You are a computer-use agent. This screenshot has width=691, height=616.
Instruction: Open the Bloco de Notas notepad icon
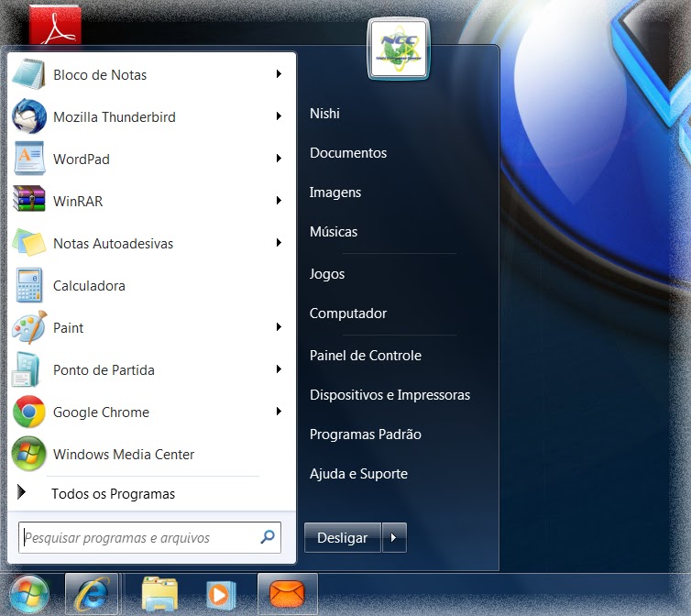click(28, 74)
